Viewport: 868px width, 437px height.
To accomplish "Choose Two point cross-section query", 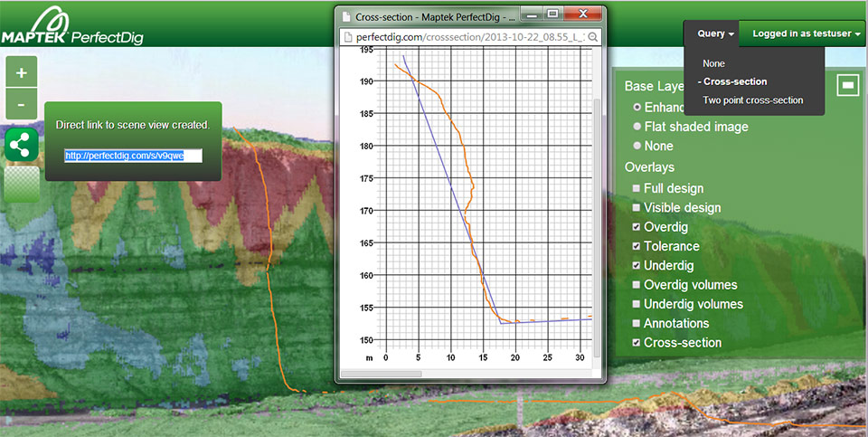I will (x=753, y=100).
